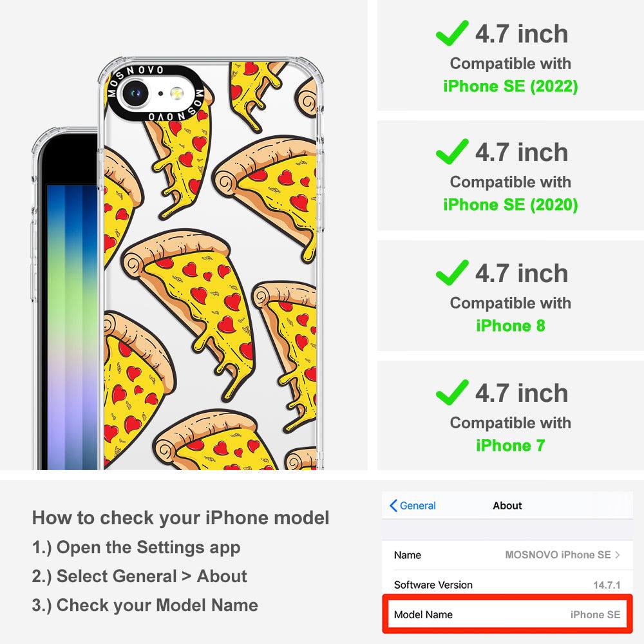Click the MOSNOVO iPhone SE name value
644x644 pixels.
coord(558,555)
